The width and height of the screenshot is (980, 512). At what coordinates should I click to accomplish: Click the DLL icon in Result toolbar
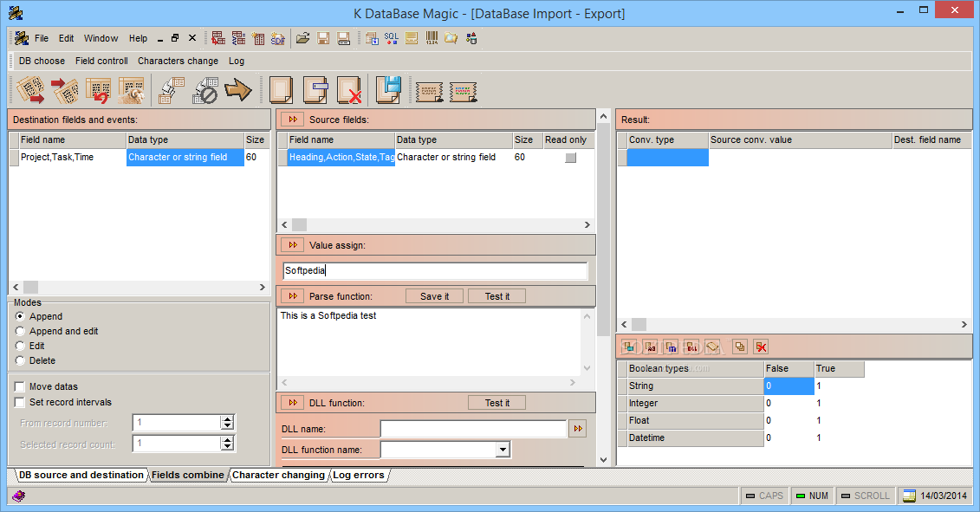pyautogui.click(x=691, y=347)
